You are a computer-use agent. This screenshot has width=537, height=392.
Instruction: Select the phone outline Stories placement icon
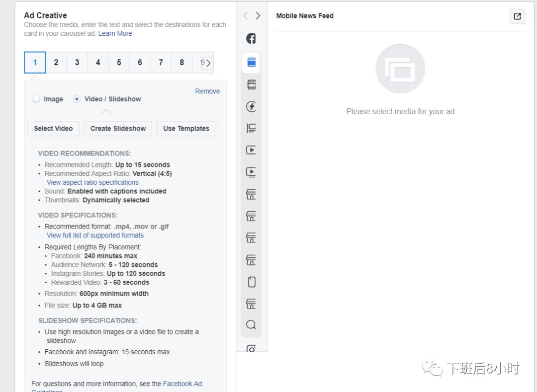(x=252, y=282)
